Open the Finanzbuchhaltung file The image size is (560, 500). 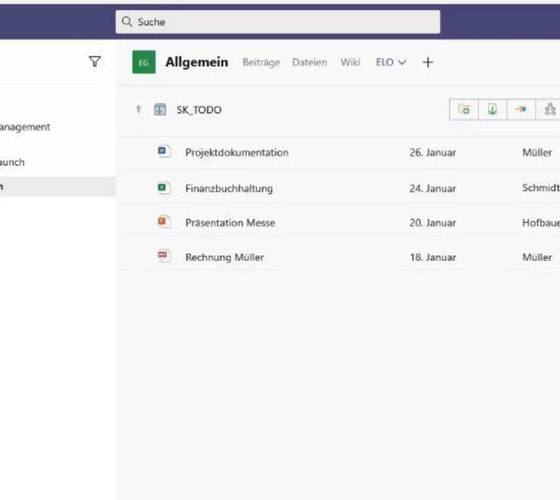[x=229, y=188]
